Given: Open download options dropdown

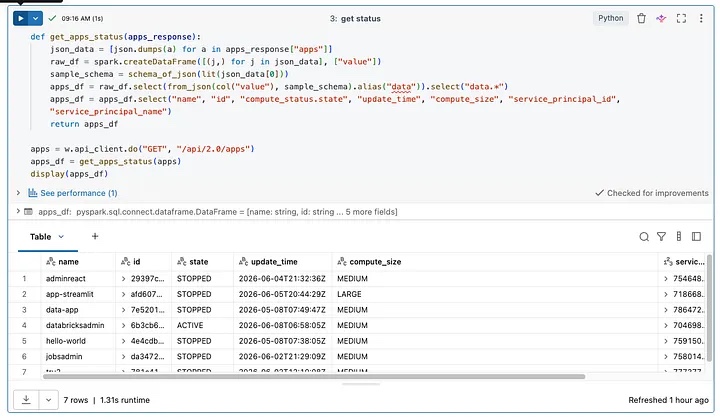Looking at the screenshot, I should 48,400.
